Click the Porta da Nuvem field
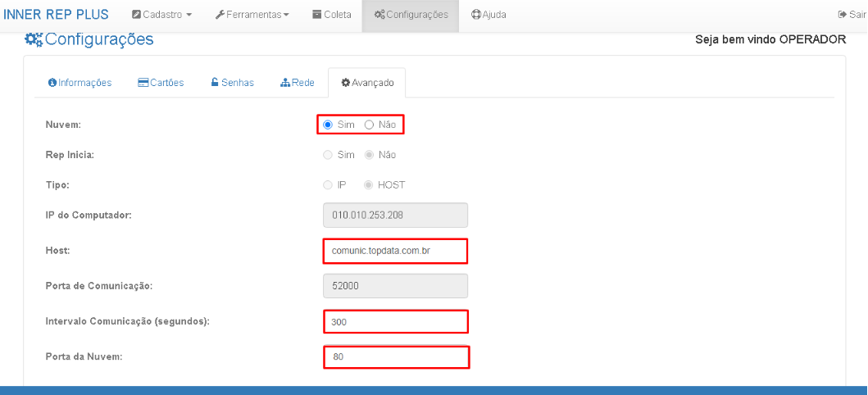 (395, 357)
